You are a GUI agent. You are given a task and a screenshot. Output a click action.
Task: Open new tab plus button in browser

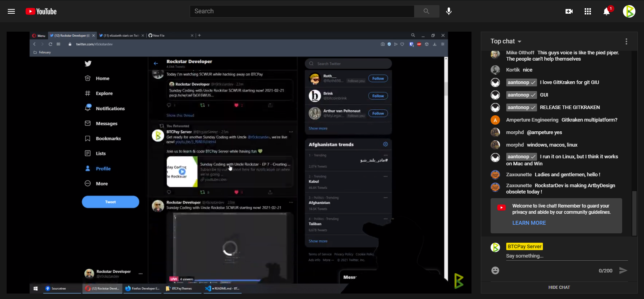pos(199,36)
